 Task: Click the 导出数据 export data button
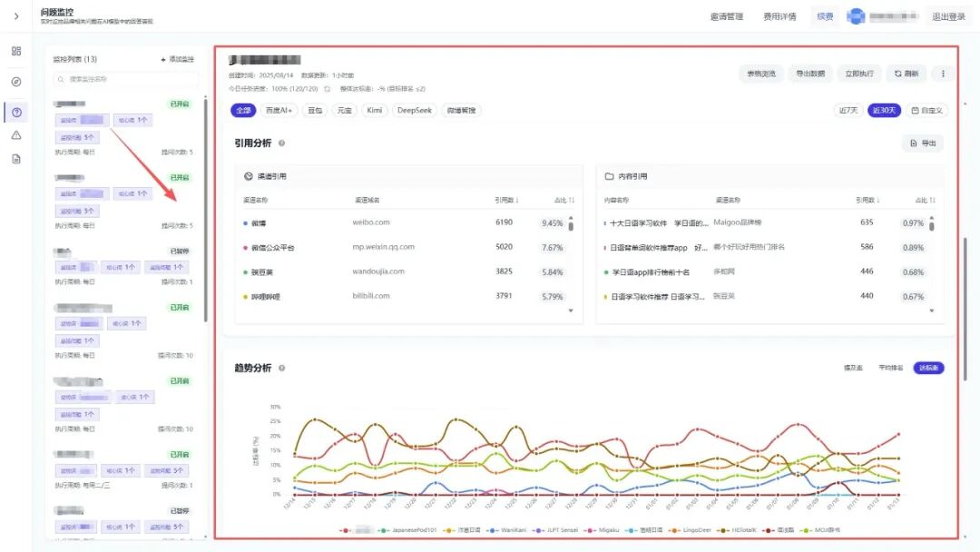click(810, 74)
